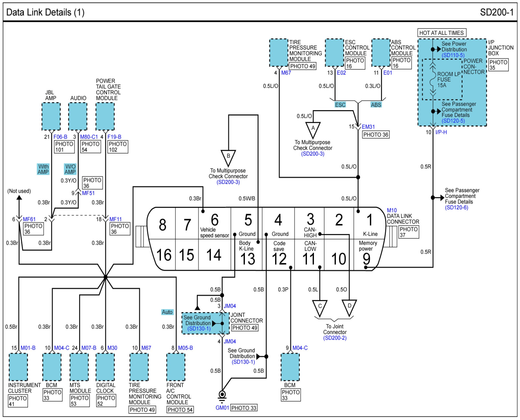520x420 pixels.
Task: Follow the SD200-2 joint connector link
Action: coord(335,338)
